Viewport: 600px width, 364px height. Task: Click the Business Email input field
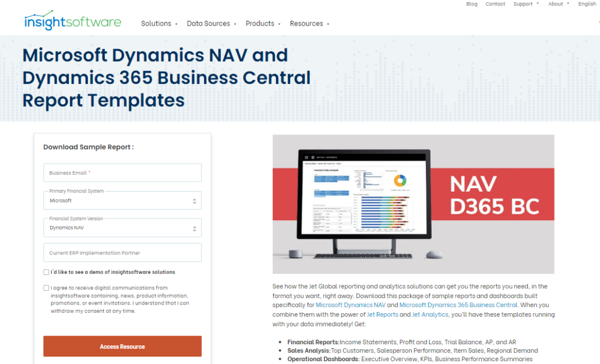[122, 173]
